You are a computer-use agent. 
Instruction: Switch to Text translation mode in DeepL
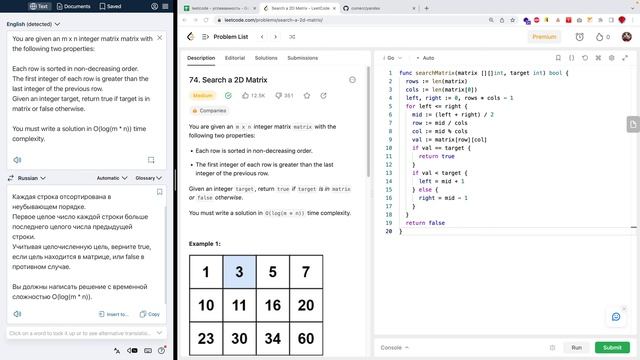click(x=39, y=6)
